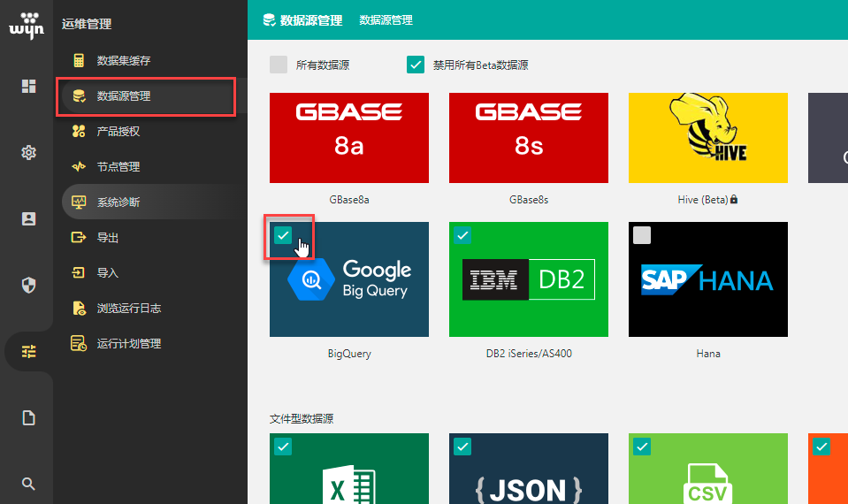
Task: Uncheck the BigQuery data source checkbox
Action: [283, 235]
